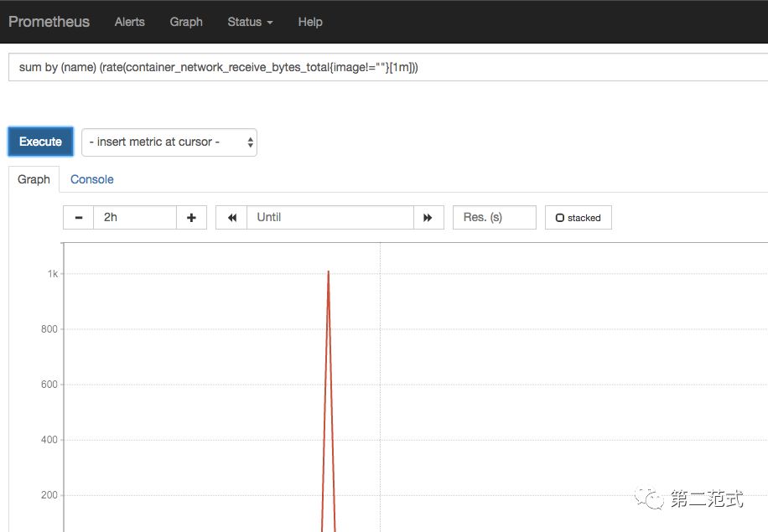Click the Until time input
The image size is (768, 532).
[330, 217]
